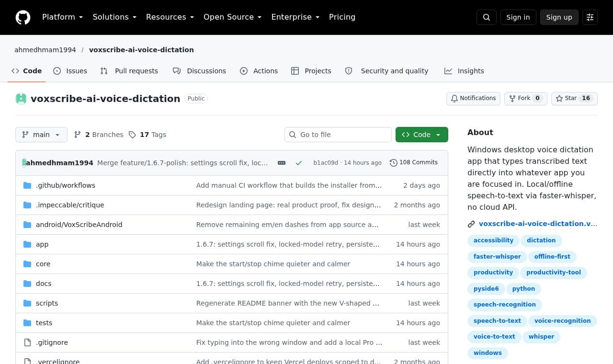
Task: Click the Sign in button
Action: click(x=518, y=17)
